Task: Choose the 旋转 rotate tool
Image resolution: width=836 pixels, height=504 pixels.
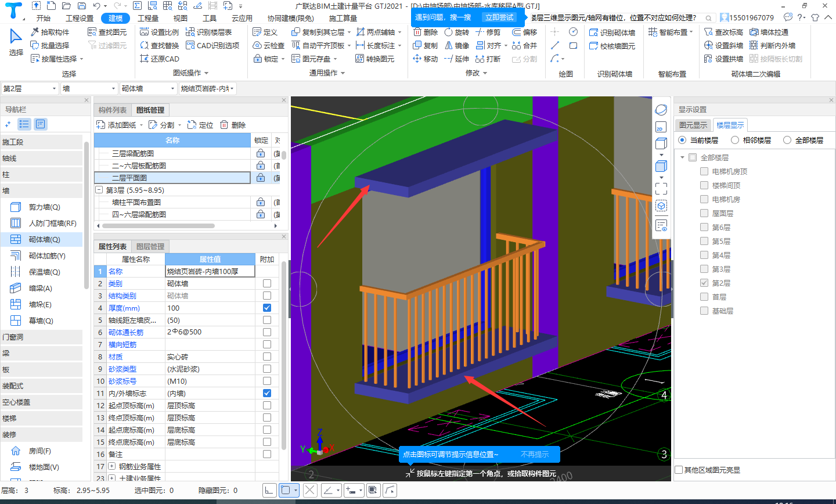Action: 456,32
